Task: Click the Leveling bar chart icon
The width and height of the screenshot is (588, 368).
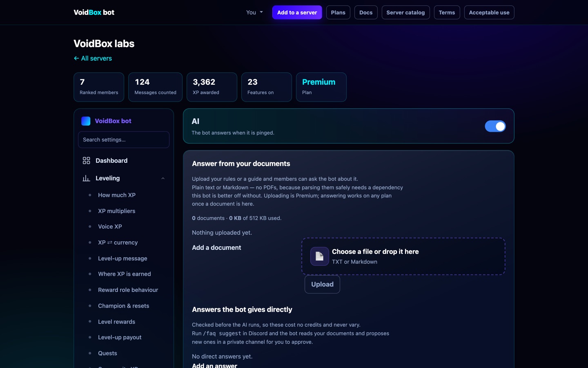Action: [x=86, y=178]
